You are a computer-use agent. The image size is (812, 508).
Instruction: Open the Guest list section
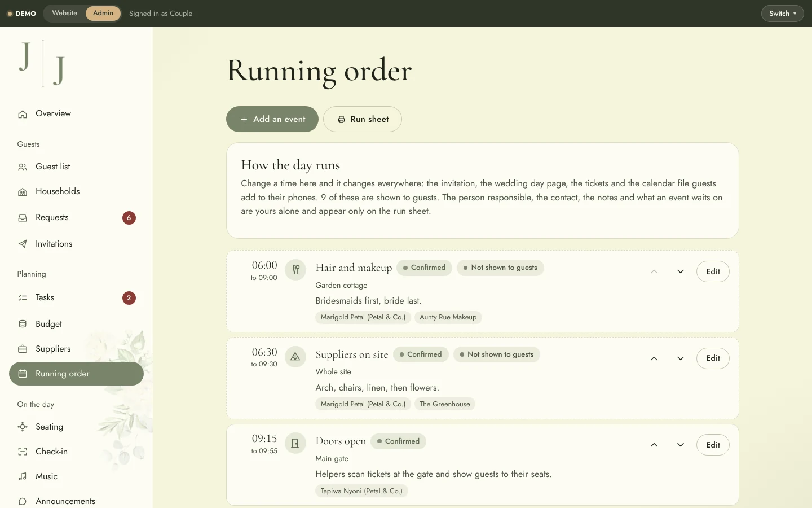[76, 167]
